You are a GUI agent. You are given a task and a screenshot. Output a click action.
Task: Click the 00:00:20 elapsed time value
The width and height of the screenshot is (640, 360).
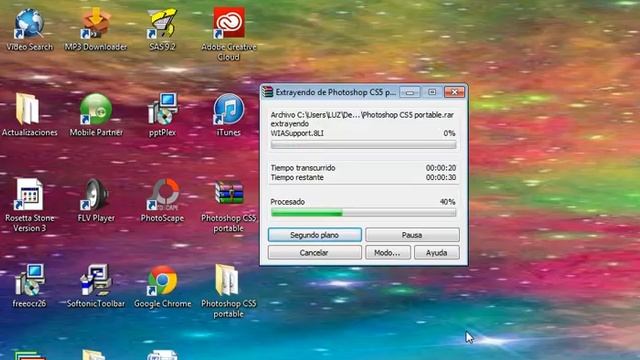(x=441, y=168)
